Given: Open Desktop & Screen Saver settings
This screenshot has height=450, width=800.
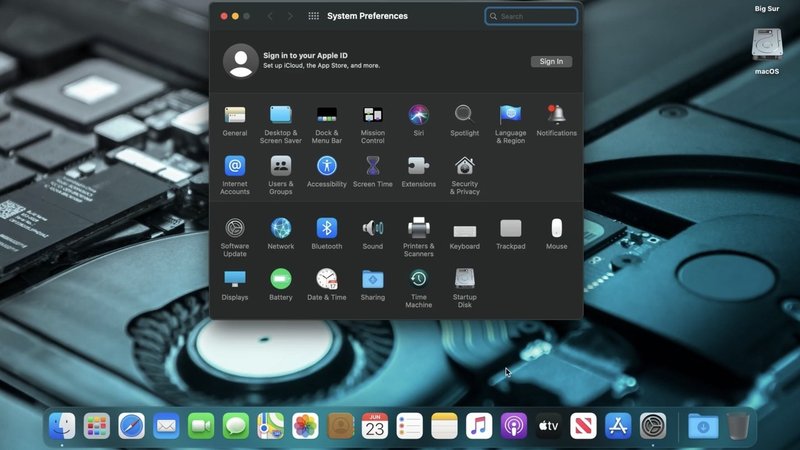Looking at the screenshot, I should point(281,124).
